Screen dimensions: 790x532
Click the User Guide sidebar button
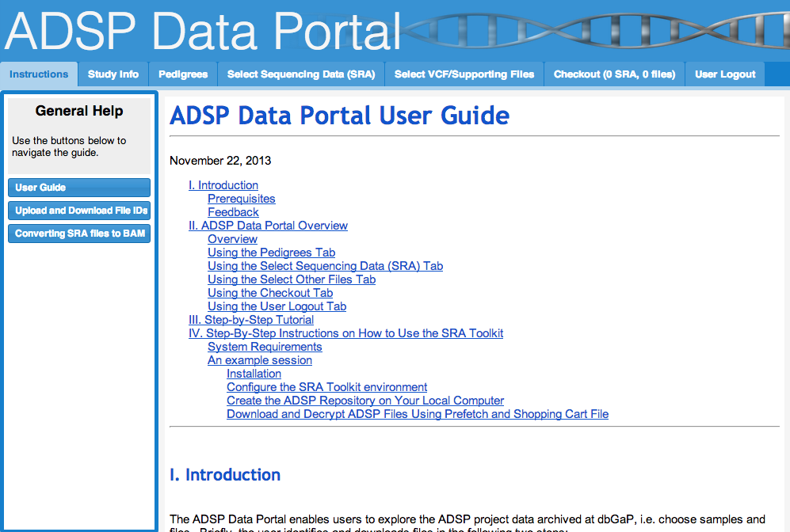pyautogui.click(x=79, y=188)
